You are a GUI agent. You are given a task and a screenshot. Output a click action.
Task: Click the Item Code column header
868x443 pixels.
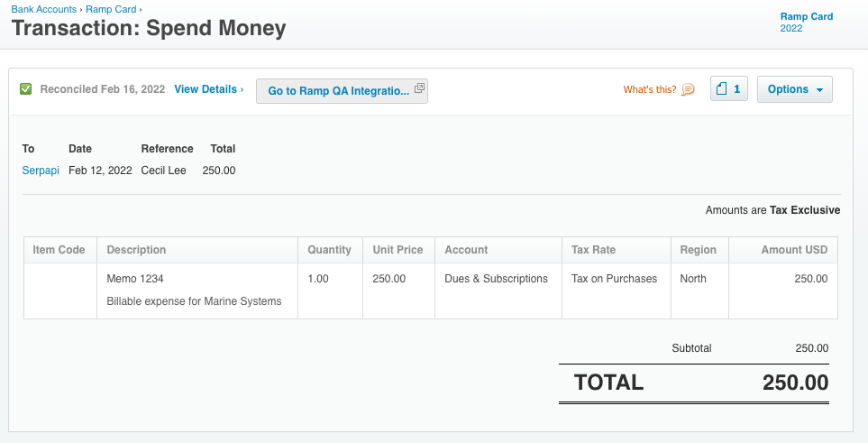pos(59,250)
